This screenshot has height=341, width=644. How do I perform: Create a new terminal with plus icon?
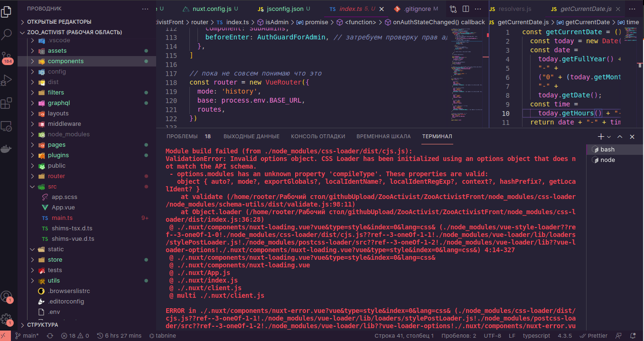point(601,136)
